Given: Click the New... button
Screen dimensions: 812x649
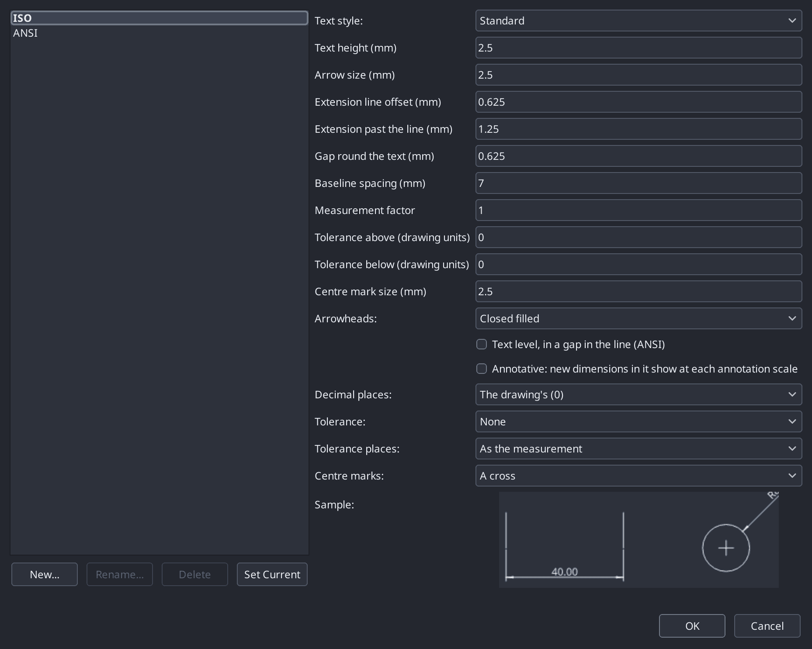Looking at the screenshot, I should (x=45, y=574).
